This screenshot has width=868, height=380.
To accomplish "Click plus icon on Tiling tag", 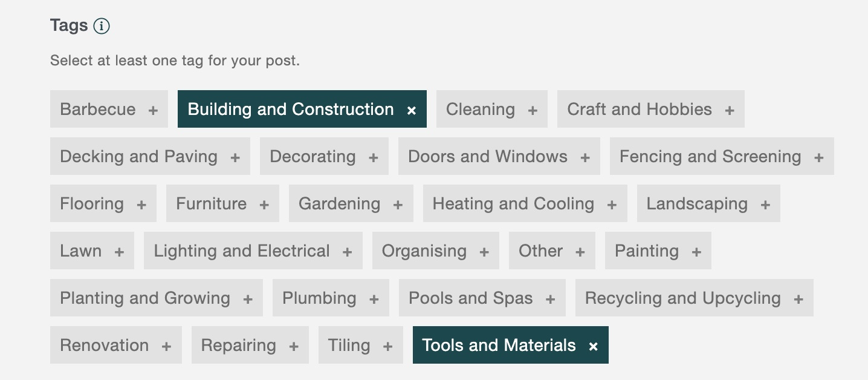I will tap(387, 346).
